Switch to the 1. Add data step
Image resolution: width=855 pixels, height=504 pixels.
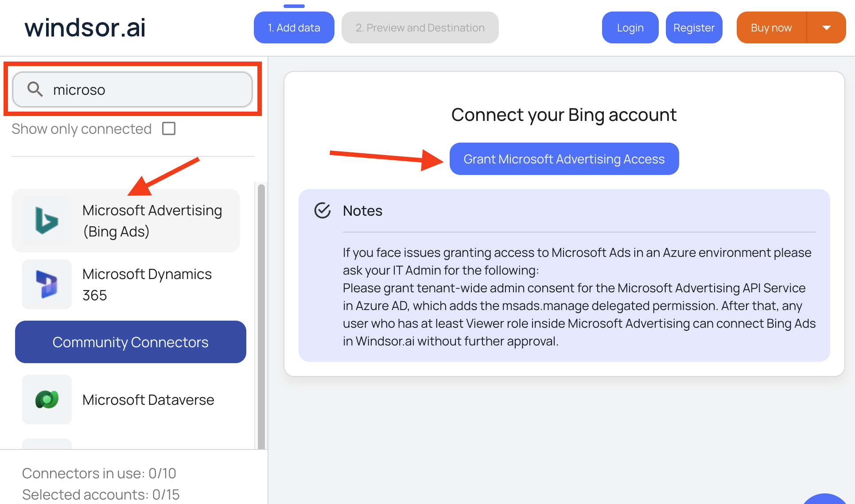point(294,27)
